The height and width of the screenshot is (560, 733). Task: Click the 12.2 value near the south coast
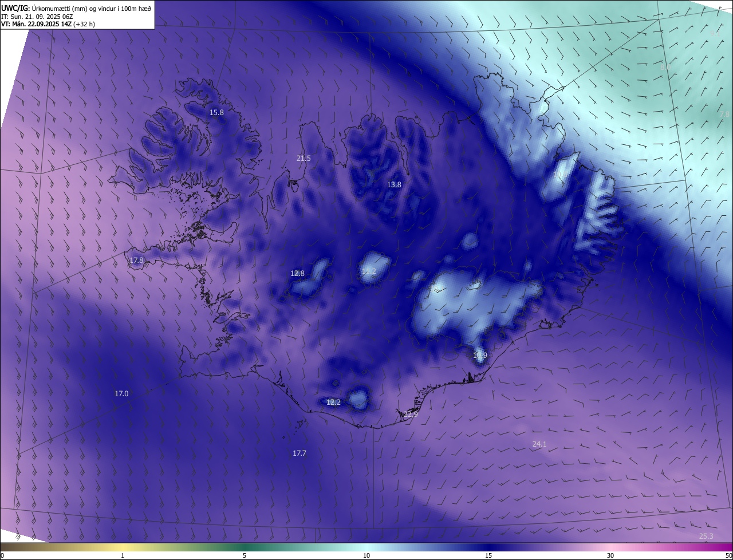tap(333, 403)
